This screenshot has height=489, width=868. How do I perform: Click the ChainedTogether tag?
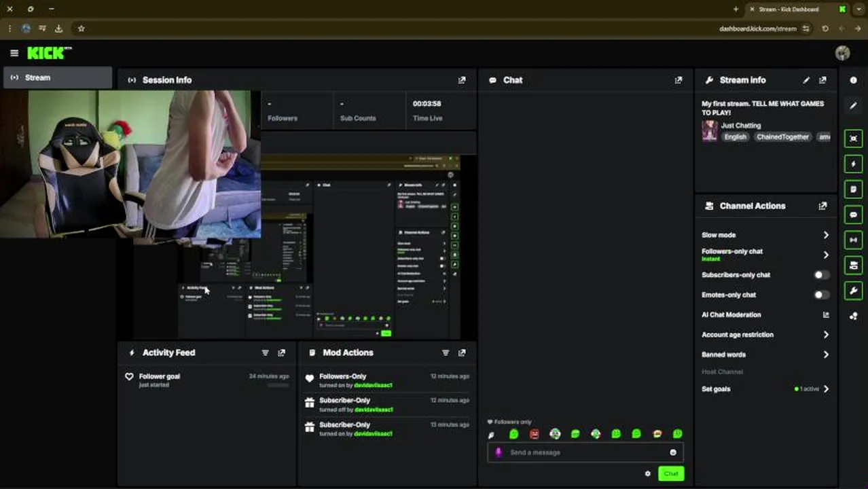tap(782, 137)
